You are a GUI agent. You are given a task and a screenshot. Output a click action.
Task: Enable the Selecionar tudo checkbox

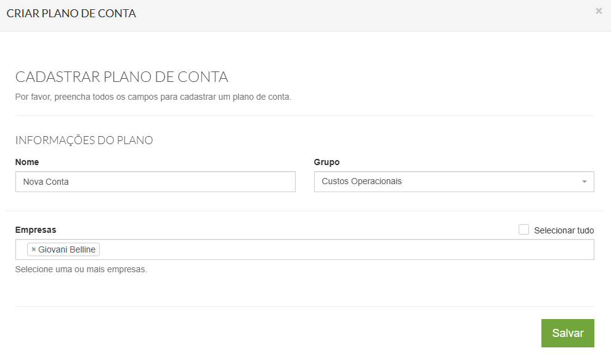click(x=524, y=230)
